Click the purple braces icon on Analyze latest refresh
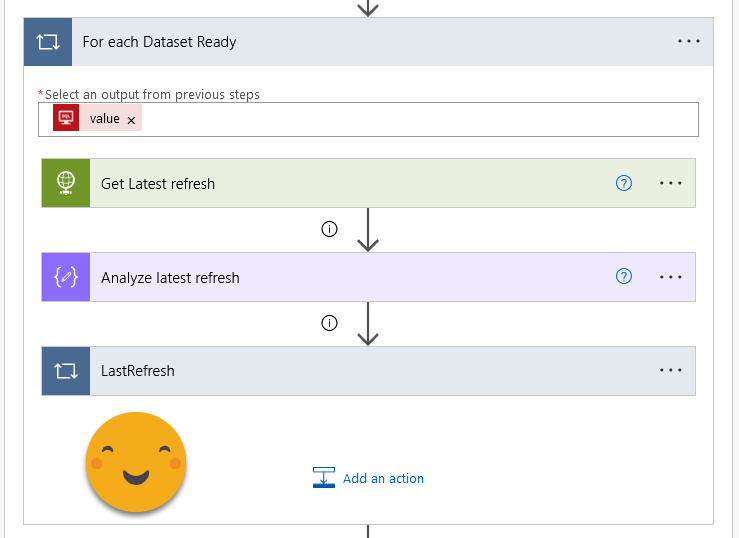 66,277
